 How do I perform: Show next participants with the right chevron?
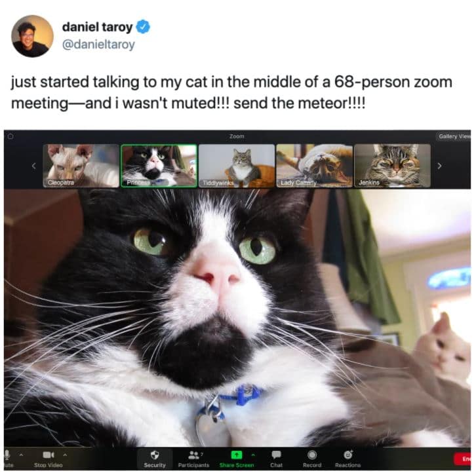click(x=439, y=166)
